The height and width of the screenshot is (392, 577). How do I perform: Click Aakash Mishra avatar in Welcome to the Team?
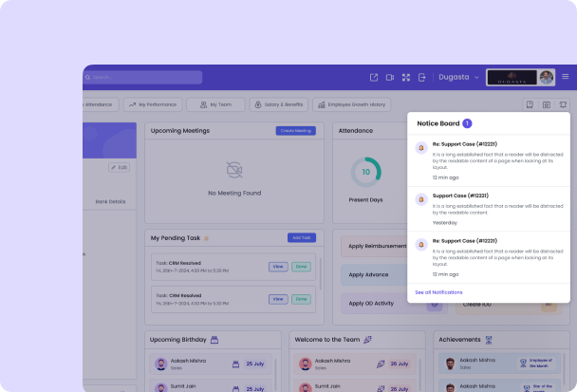[x=305, y=364]
